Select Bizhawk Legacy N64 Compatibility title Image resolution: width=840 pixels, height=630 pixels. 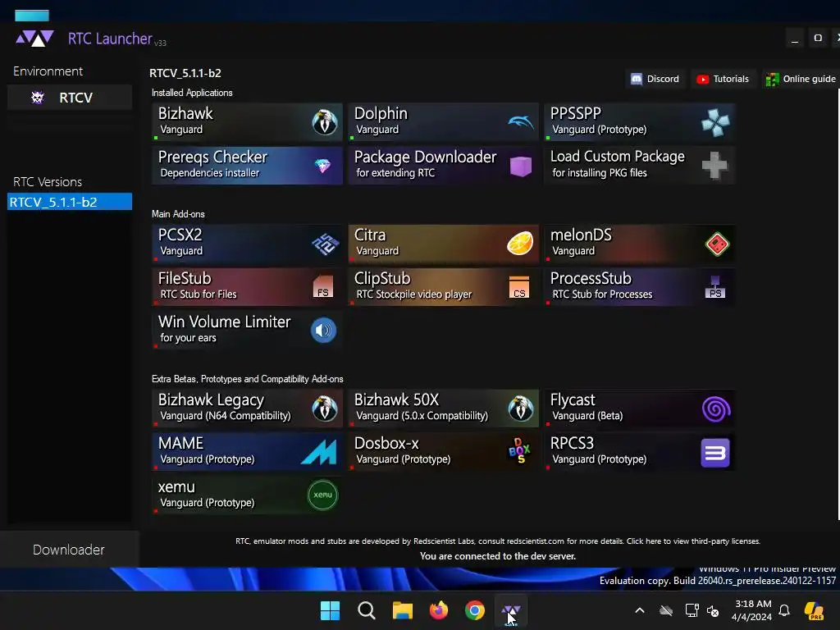211,400
